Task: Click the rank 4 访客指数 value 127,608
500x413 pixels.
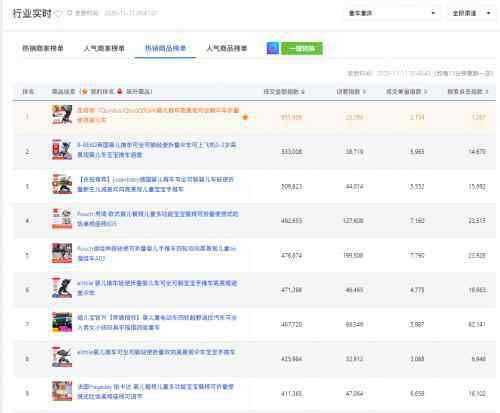Action: click(353, 221)
